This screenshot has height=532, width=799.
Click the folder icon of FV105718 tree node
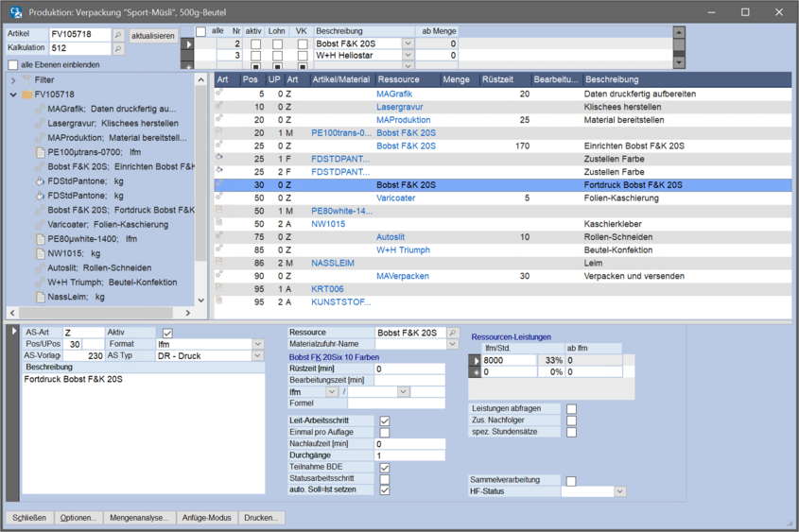27,94
